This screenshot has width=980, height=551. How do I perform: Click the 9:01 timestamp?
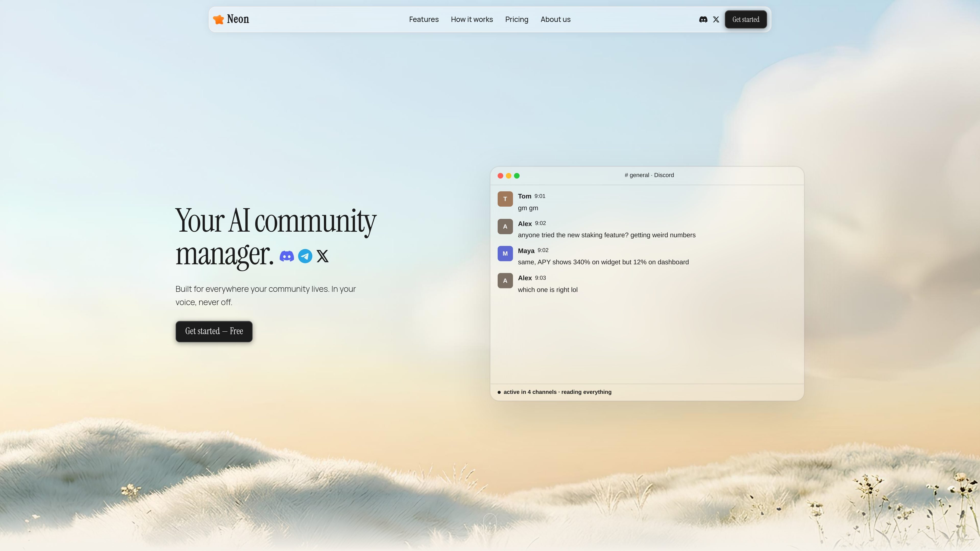click(540, 196)
